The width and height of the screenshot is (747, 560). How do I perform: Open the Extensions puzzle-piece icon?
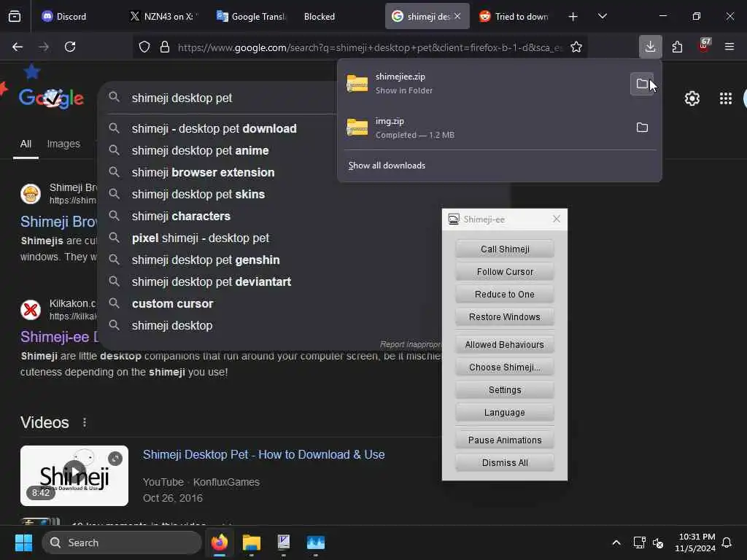click(677, 47)
